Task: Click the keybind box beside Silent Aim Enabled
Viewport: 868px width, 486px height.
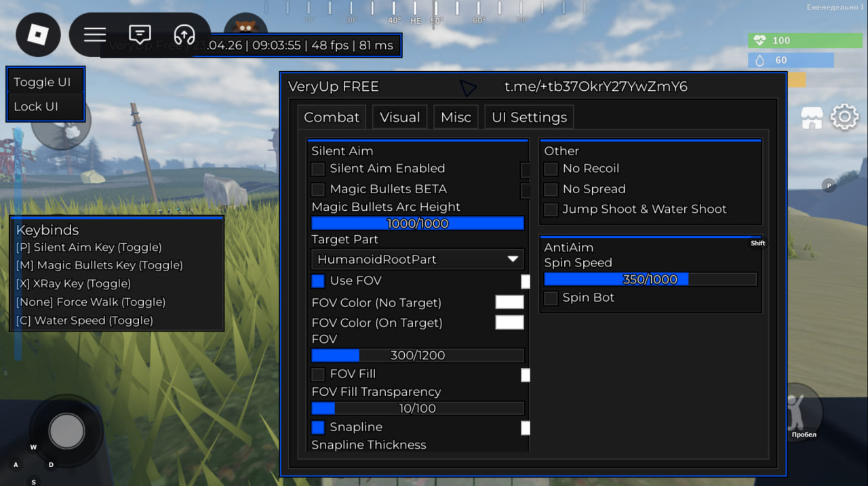Action: 525,169
